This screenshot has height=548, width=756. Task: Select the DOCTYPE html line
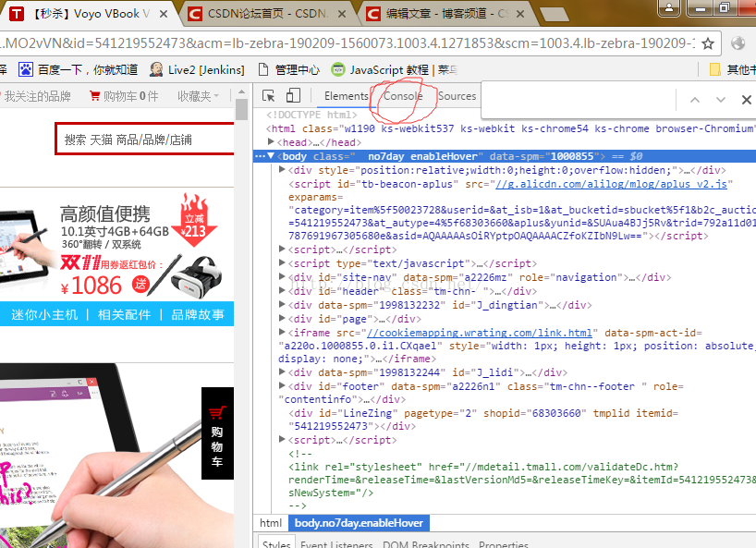[x=311, y=115]
